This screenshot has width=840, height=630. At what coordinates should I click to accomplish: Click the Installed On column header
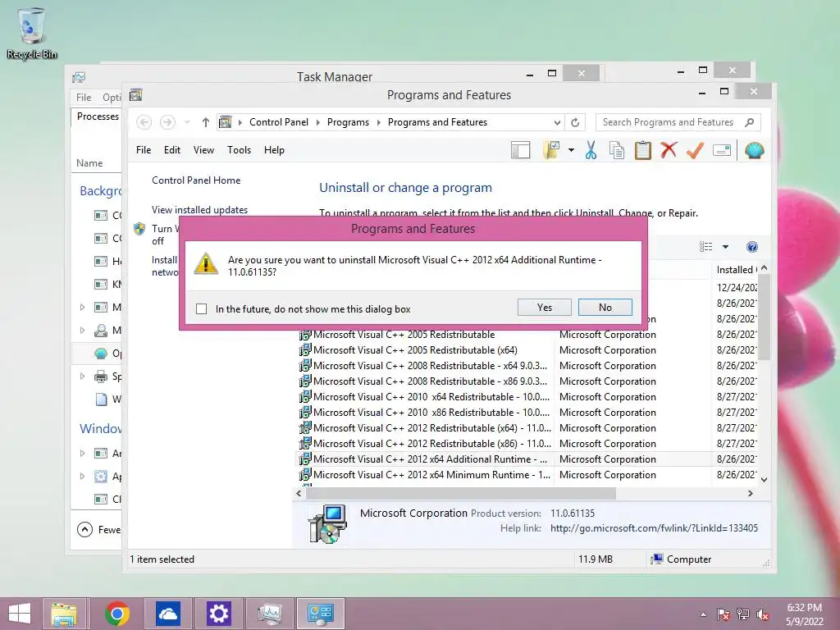(x=736, y=270)
